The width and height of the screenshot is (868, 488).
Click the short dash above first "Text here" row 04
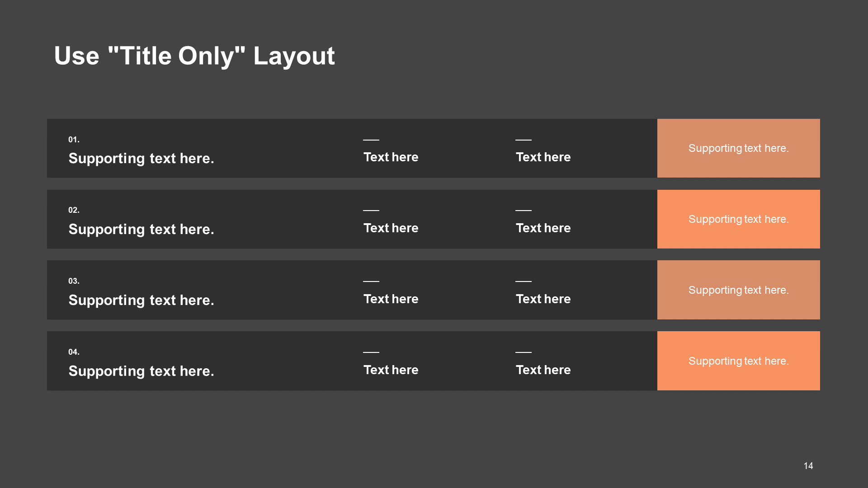[371, 352]
